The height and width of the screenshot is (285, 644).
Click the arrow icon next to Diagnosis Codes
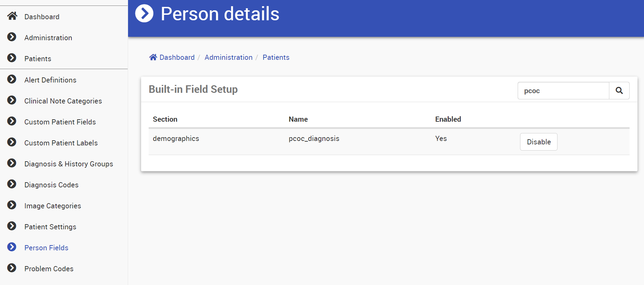coord(12,184)
